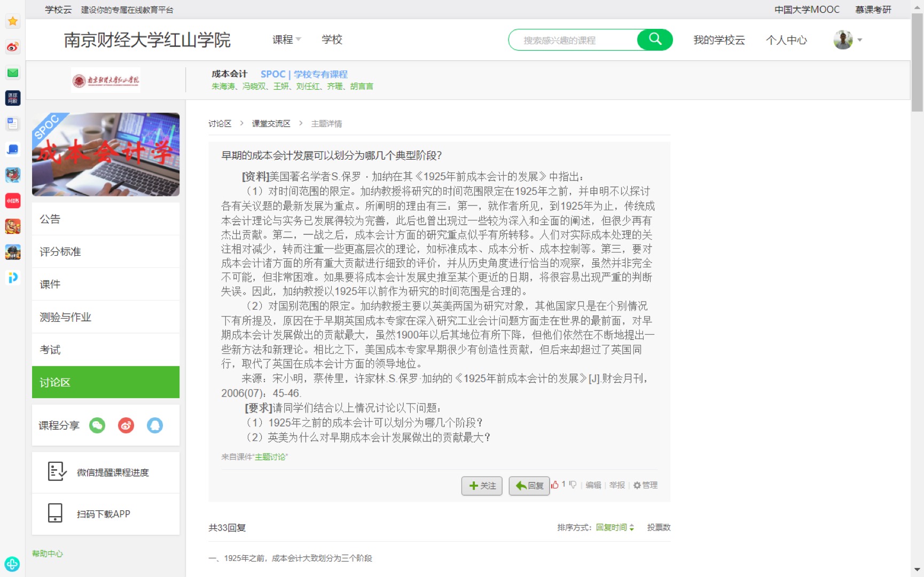
Task: Open the green mail icon in browser sidebar
Action: click(x=13, y=73)
